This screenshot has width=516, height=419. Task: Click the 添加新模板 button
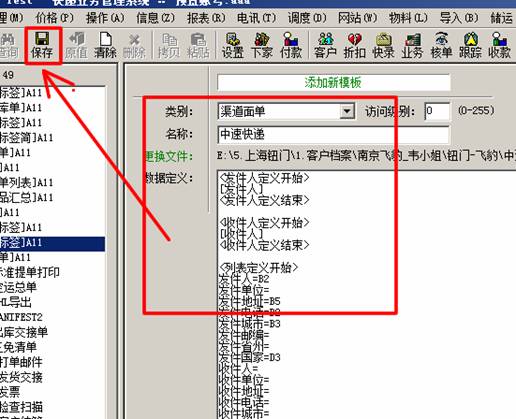[x=334, y=82]
